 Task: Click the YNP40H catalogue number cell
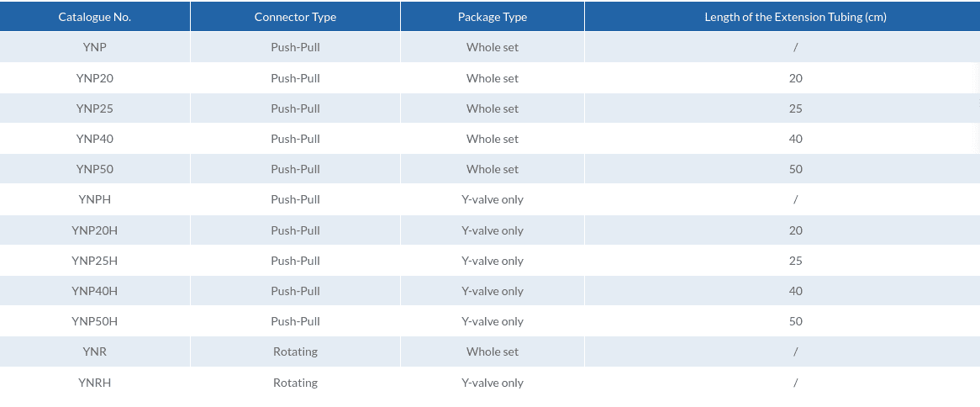[94, 291]
